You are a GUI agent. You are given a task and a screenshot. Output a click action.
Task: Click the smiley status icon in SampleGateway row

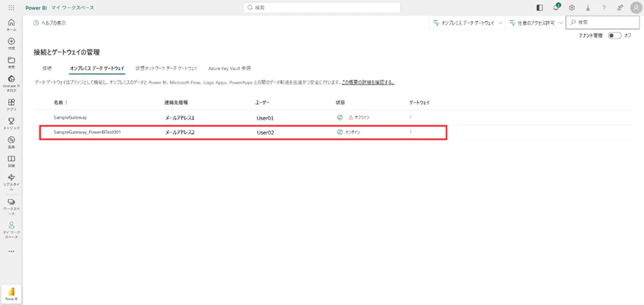[339, 117]
